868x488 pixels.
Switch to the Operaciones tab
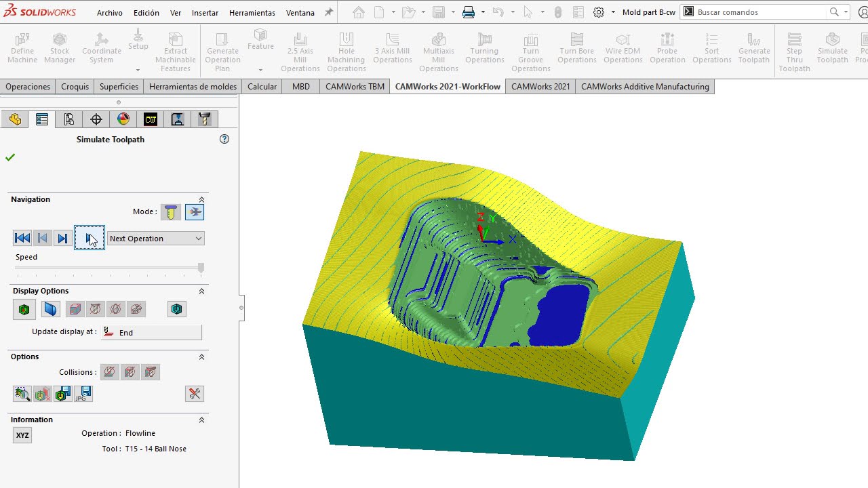click(x=28, y=86)
